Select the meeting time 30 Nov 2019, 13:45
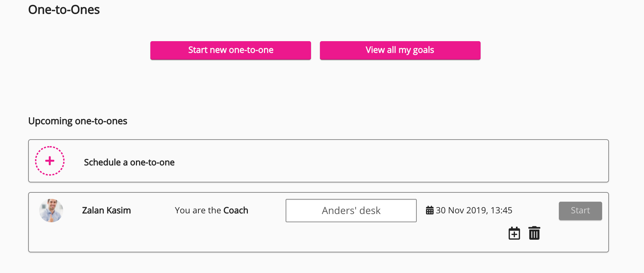The width and height of the screenshot is (644, 273). [x=474, y=210]
